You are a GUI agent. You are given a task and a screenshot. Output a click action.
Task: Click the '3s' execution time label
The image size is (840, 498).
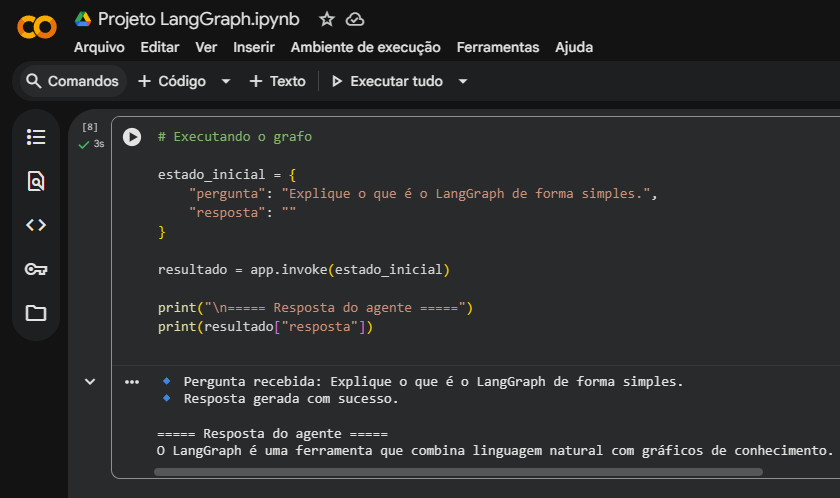click(99, 144)
